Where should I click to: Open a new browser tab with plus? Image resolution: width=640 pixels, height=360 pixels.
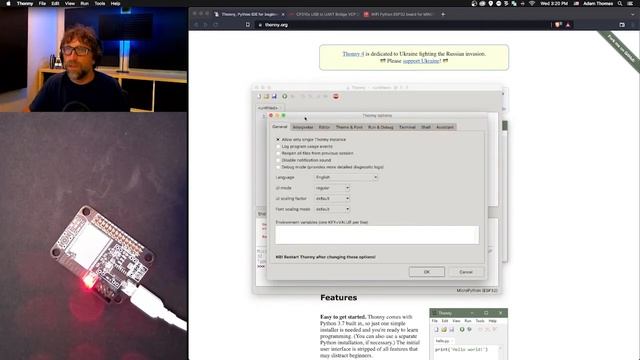[443, 14]
